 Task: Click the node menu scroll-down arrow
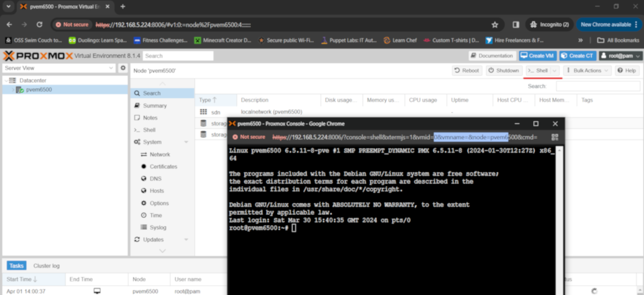tap(163, 251)
